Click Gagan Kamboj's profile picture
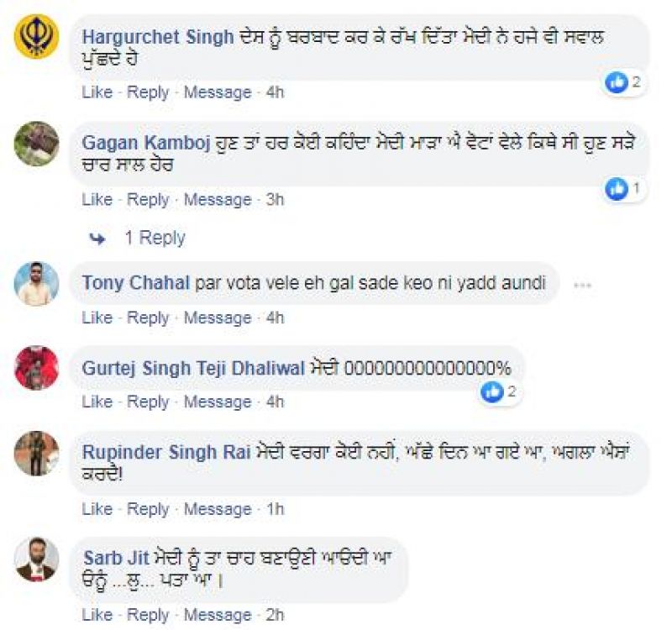Screen dimensions: 672x630 coord(37,144)
